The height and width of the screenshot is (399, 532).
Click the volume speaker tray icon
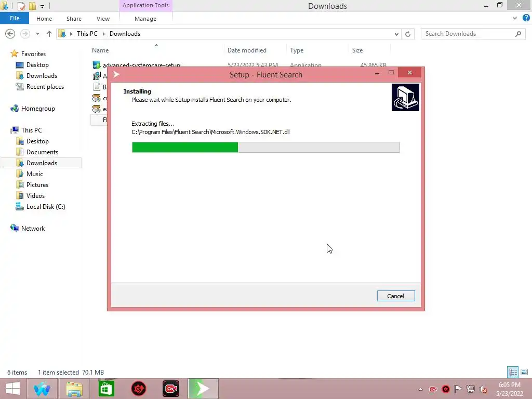[483, 389]
